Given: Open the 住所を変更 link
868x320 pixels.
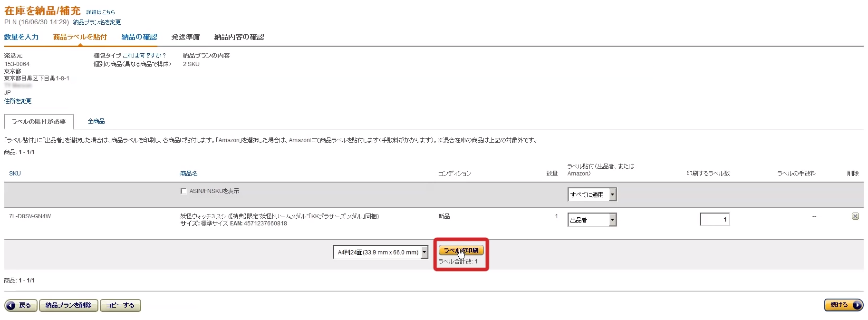Looking at the screenshot, I should [18, 101].
